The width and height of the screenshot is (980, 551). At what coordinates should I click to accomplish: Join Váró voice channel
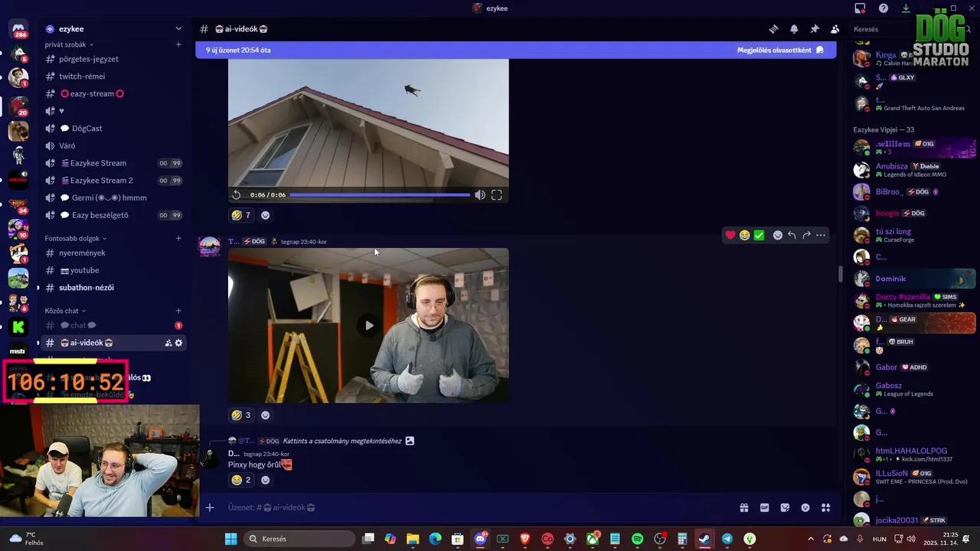(113, 146)
